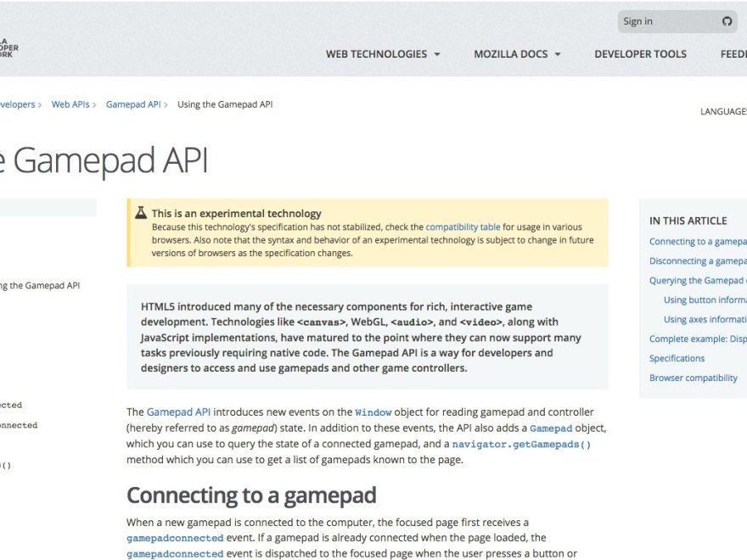
Task: Open the Window object code link
Action: tap(373, 412)
